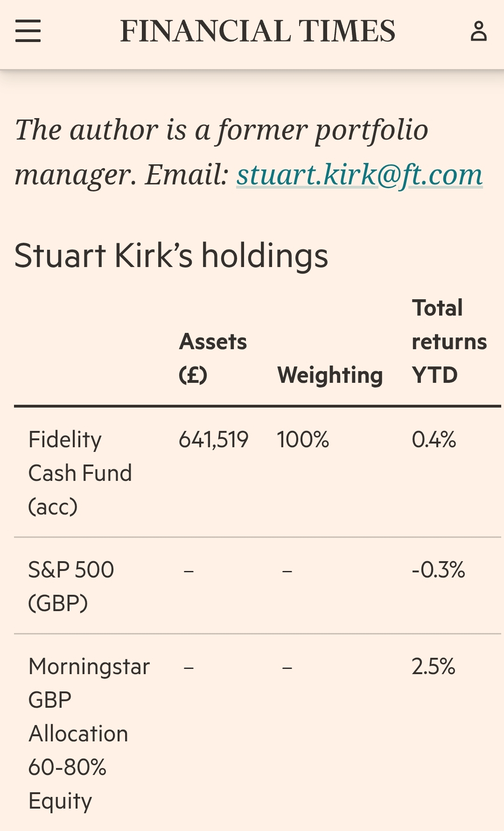Select the 2.5% return value
The image size is (504, 831).
[x=433, y=667]
